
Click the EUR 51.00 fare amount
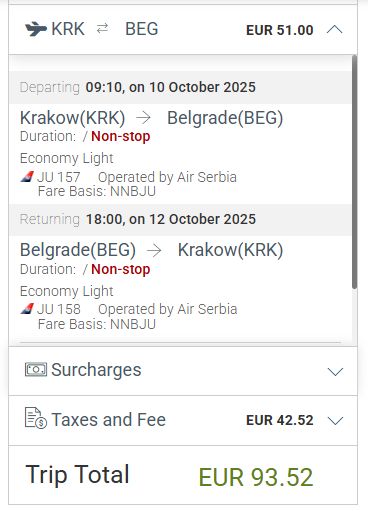[280, 30]
